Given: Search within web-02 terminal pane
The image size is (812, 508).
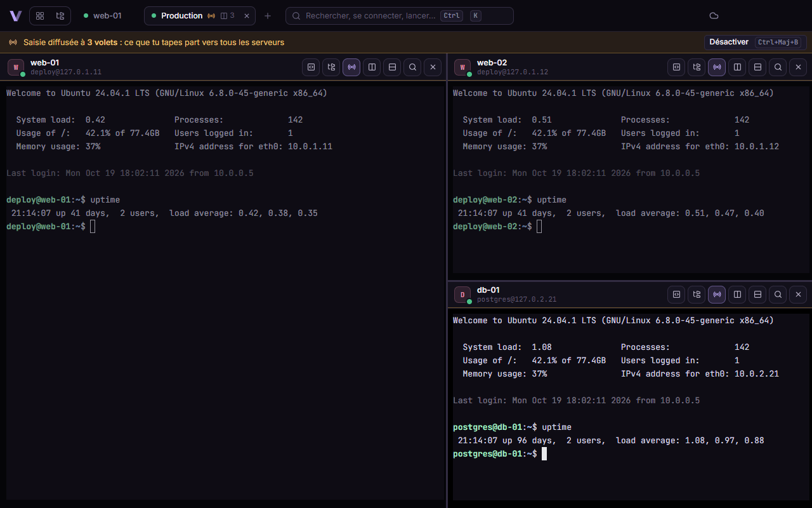Looking at the screenshot, I should tap(778, 67).
